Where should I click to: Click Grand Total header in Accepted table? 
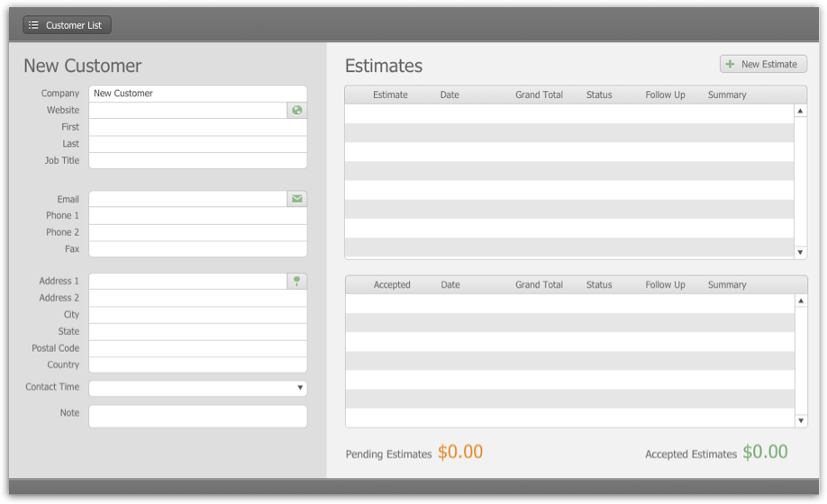tap(539, 284)
